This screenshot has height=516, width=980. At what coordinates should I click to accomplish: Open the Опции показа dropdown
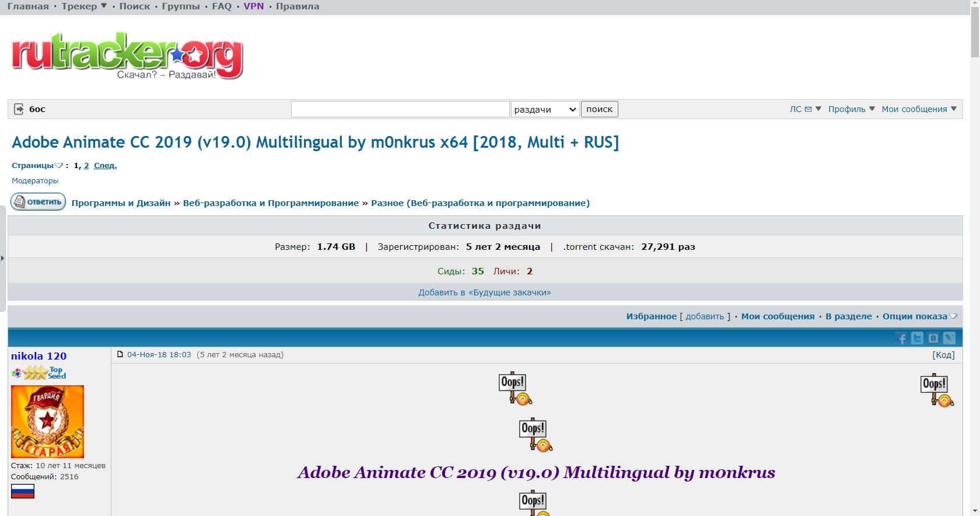(x=920, y=316)
